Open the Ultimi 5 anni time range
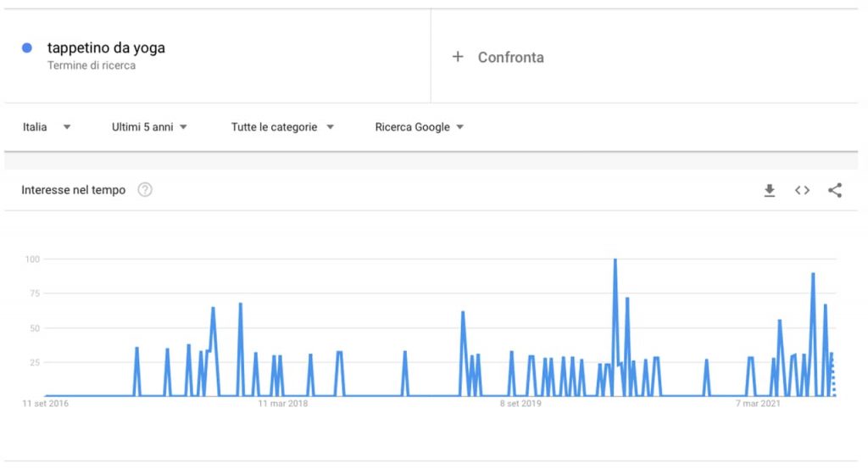868x469 pixels. (149, 127)
